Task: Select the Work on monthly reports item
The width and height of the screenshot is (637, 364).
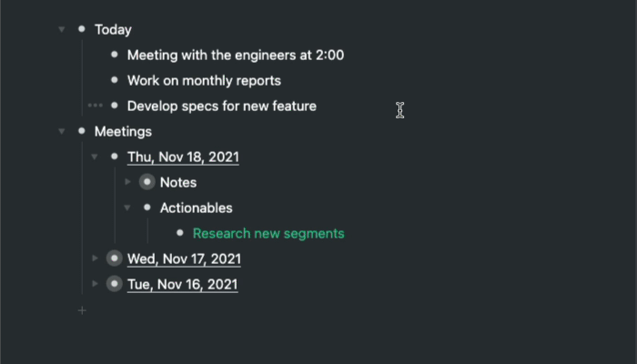Action: (204, 80)
